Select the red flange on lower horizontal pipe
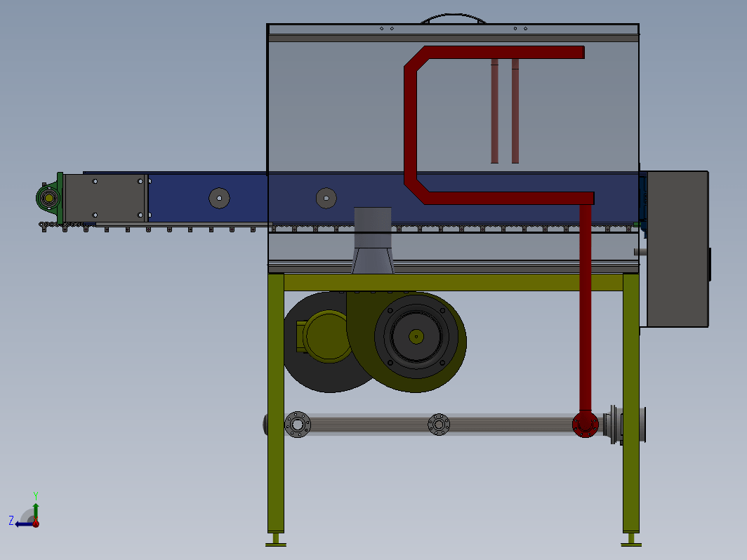 586,425
